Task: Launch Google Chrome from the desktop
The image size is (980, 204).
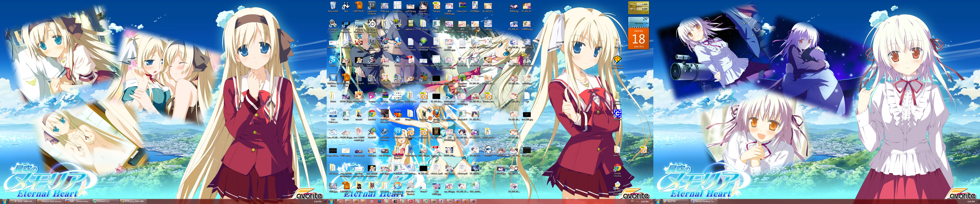Action: [617, 170]
